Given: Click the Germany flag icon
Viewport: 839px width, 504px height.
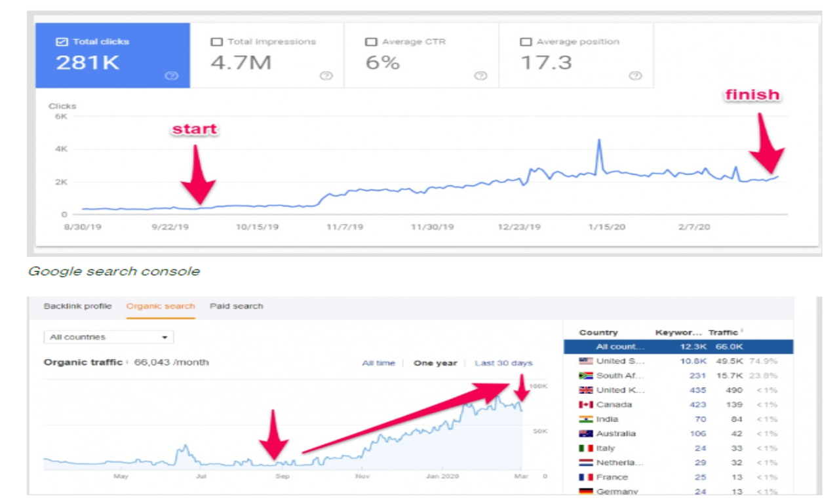Looking at the screenshot, I should click(587, 491).
